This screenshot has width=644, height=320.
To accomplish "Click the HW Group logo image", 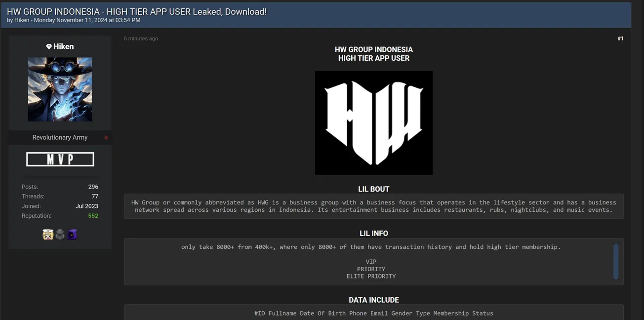I will point(373,123).
